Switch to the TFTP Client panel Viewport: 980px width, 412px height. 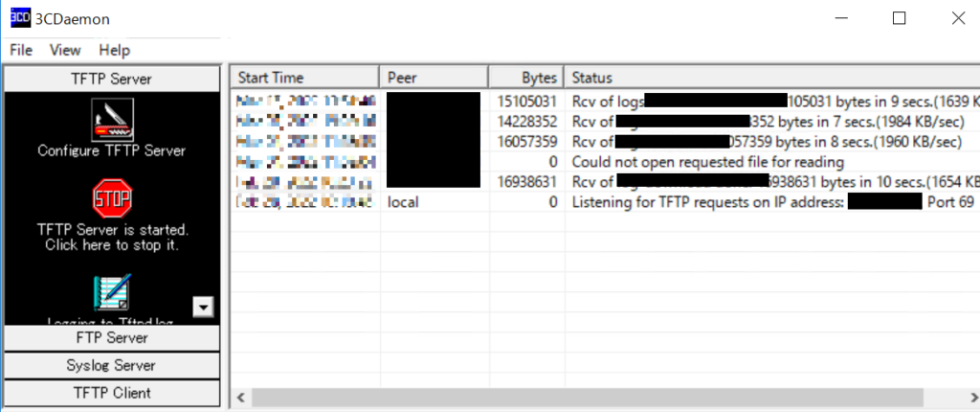[x=112, y=393]
